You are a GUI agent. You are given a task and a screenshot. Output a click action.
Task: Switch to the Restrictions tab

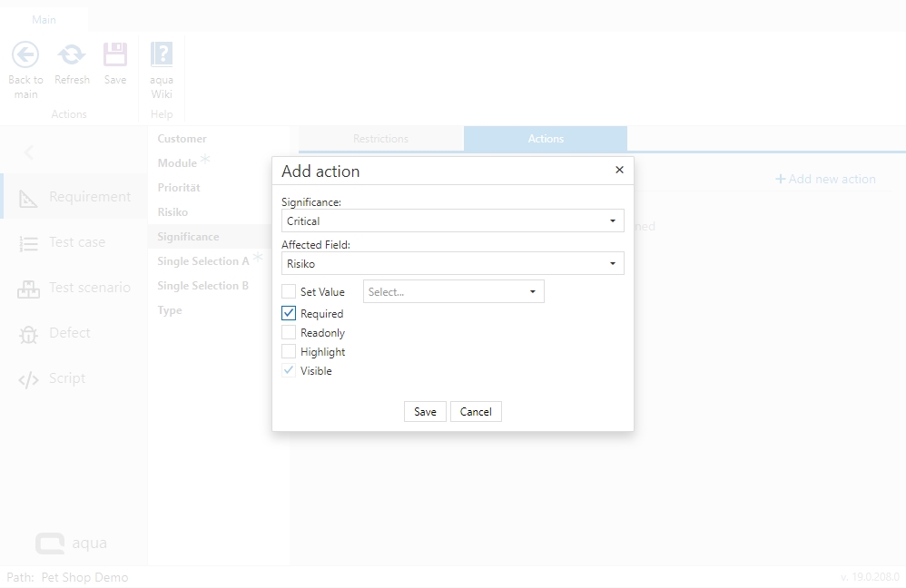tap(380, 139)
